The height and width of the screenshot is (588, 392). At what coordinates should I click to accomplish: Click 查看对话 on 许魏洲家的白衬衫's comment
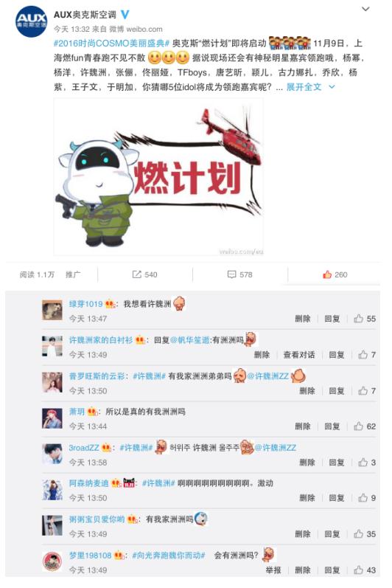pyautogui.click(x=298, y=355)
